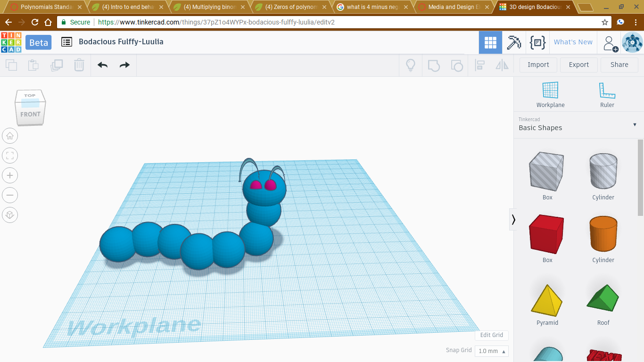Viewport: 644px width, 362px height.
Task: Click the Zoom in plus button
Action: pyautogui.click(x=10, y=175)
